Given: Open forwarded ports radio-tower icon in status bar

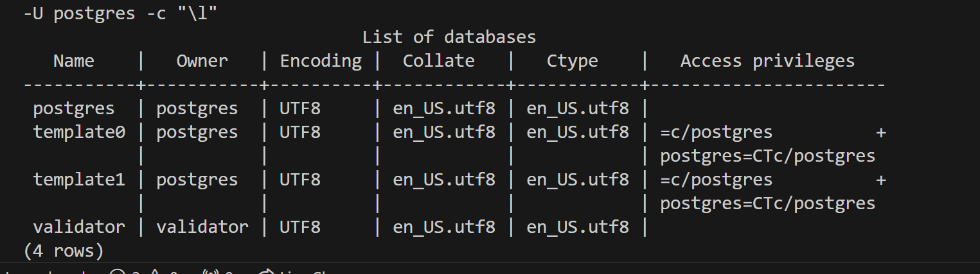Looking at the screenshot, I should click(x=211, y=272).
